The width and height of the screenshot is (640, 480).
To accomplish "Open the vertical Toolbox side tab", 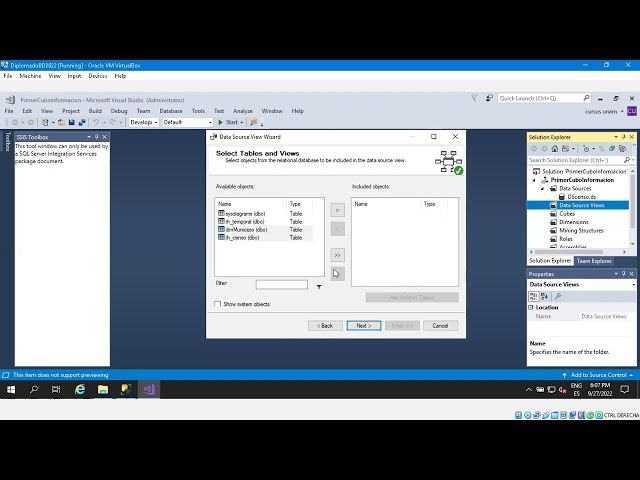I will tap(7, 142).
